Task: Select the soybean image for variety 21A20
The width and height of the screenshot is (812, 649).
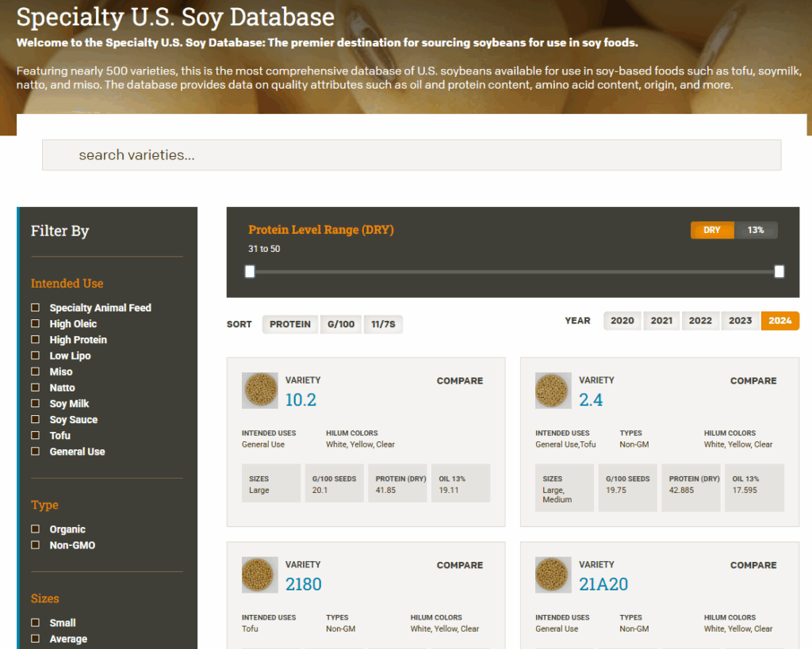Action: tap(552, 575)
